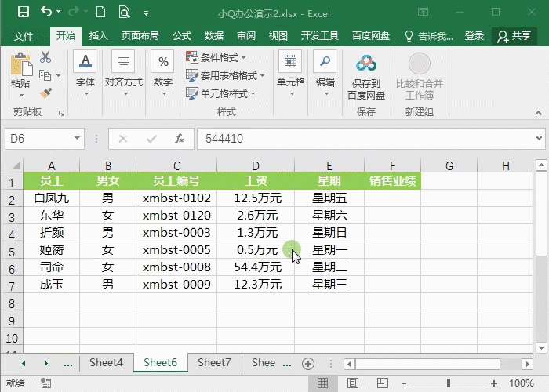549x392 pixels.
Task: Open the Copy dropdown arrow
Action: (x=59, y=75)
